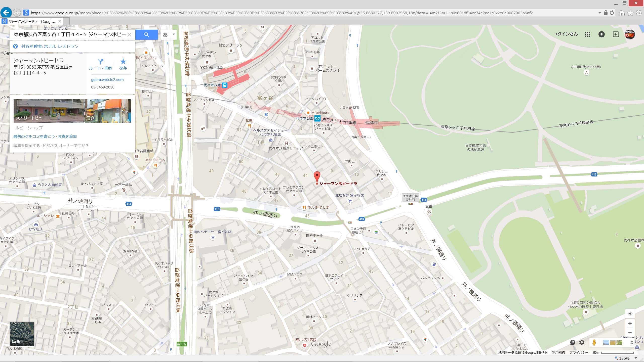Switch to Earth satellite view thumbnail
Viewport: 644px width, 362px height.
[x=22, y=334]
